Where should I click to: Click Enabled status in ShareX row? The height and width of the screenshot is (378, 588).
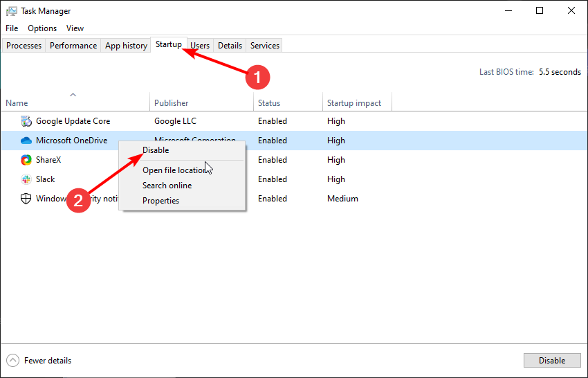(x=273, y=160)
